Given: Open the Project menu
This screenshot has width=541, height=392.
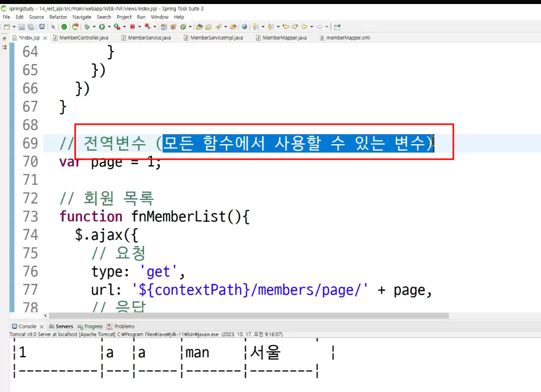Looking at the screenshot, I should 124,17.
